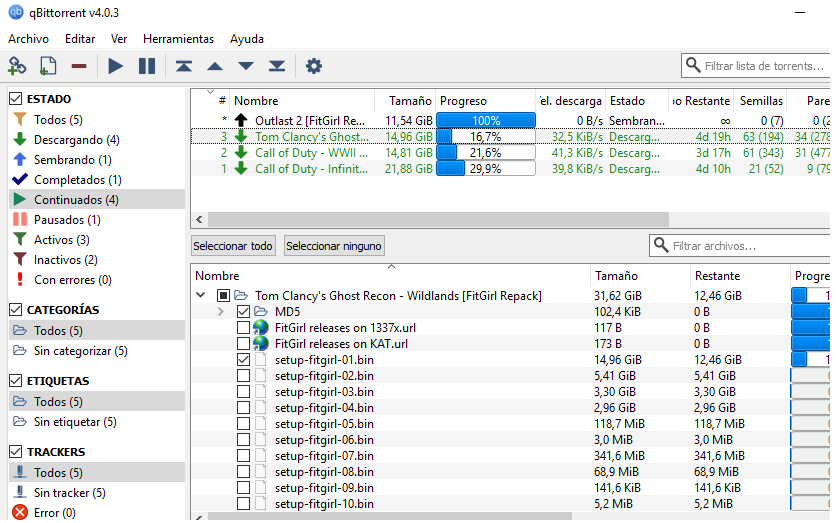The image size is (838, 523).
Task: Select tracker Error (0) filter
Action: [55, 513]
